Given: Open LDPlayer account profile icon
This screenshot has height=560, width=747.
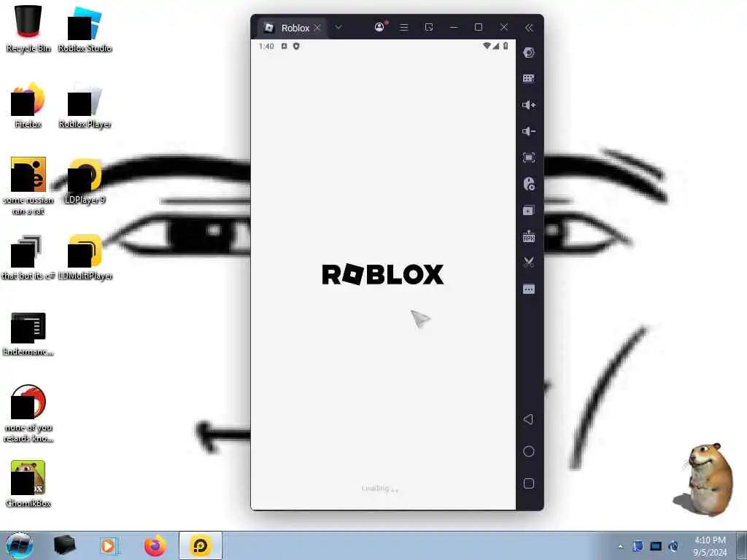Looking at the screenshot, I should click(x=379, y=27).
